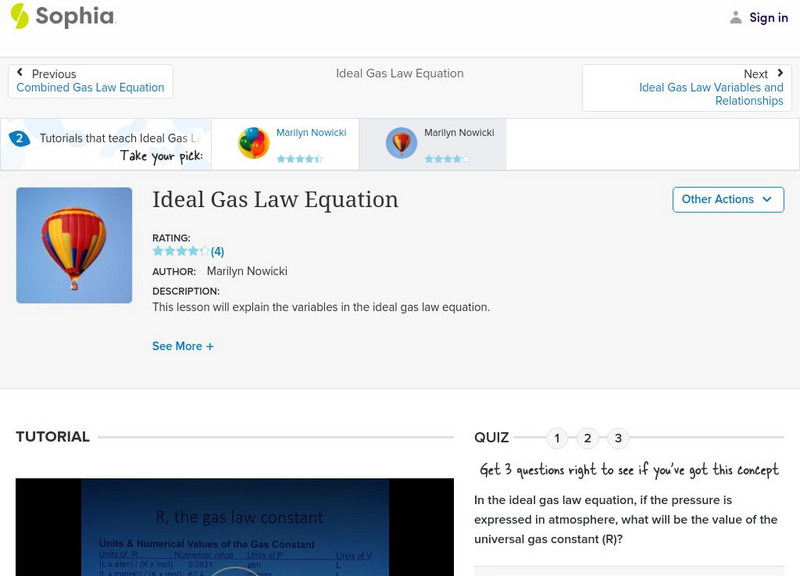Click the chevron on Other Actions
The image size is (800, 576).
765,200
